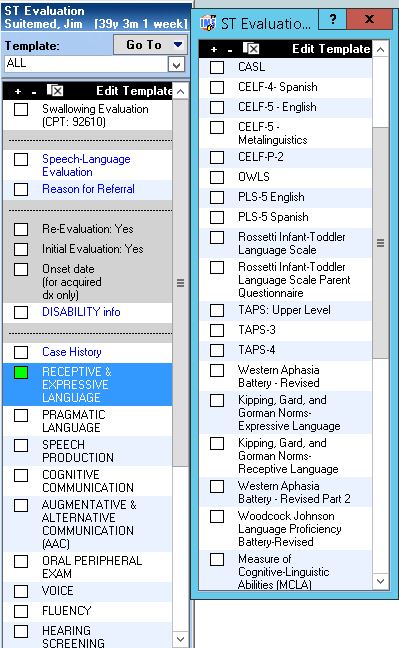This screenshot has height=648, width=399.
Task: Click left panel scrollbar up arrow
Action: (180, 92)
